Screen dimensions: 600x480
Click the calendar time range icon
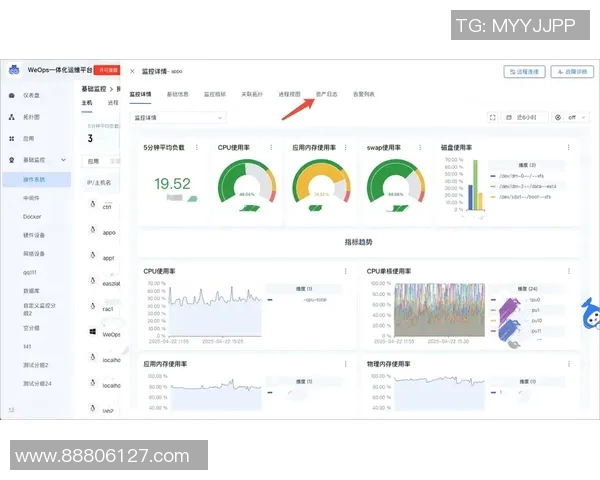click(509, 118)
